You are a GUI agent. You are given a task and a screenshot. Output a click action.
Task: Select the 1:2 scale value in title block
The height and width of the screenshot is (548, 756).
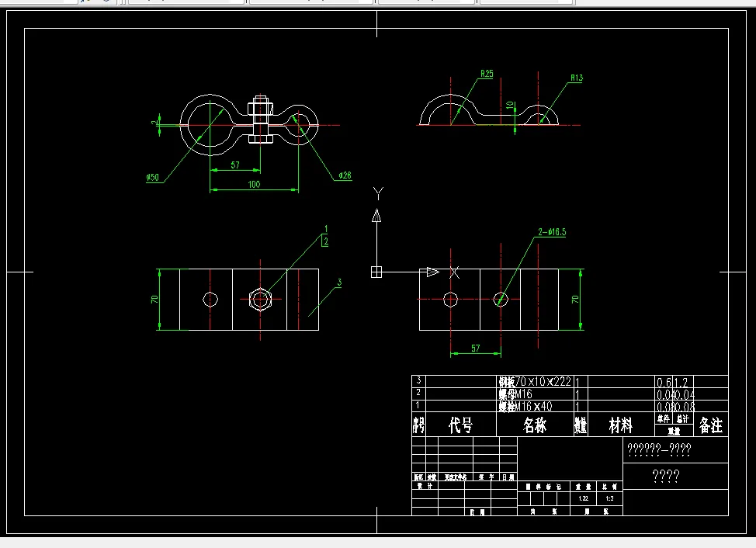(x=610, y=498)
